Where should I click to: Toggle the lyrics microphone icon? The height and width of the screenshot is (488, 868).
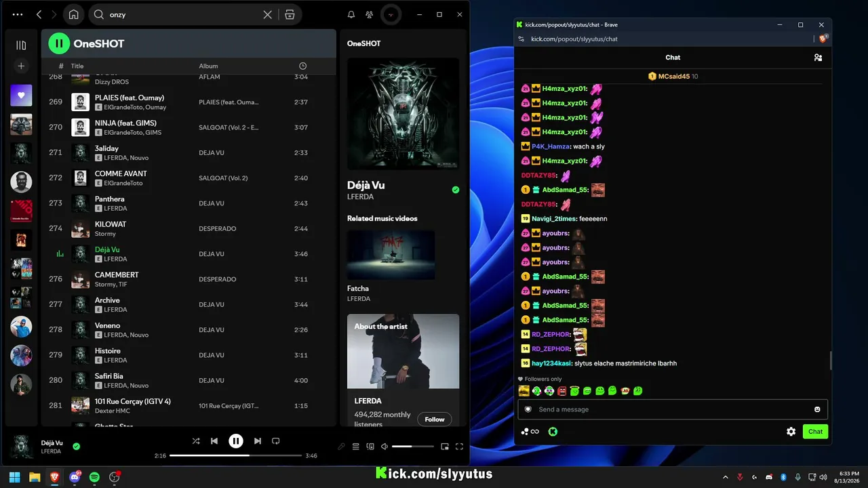(x=342, y=447)
